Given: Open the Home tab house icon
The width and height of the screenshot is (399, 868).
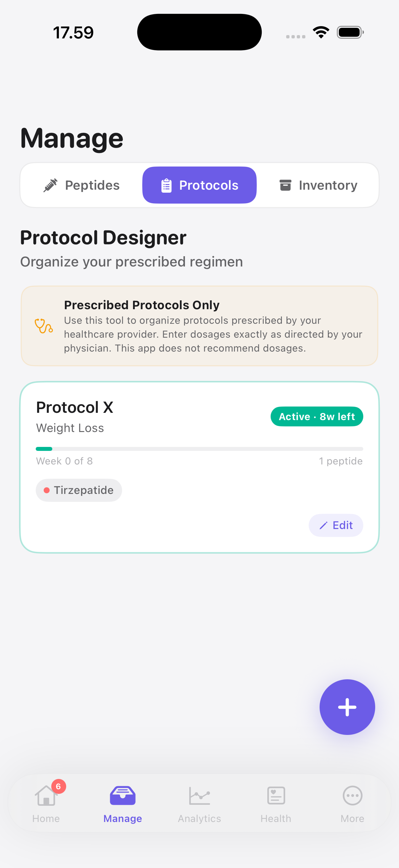Looking at the screenshot, I should click(x=46, y=796).
